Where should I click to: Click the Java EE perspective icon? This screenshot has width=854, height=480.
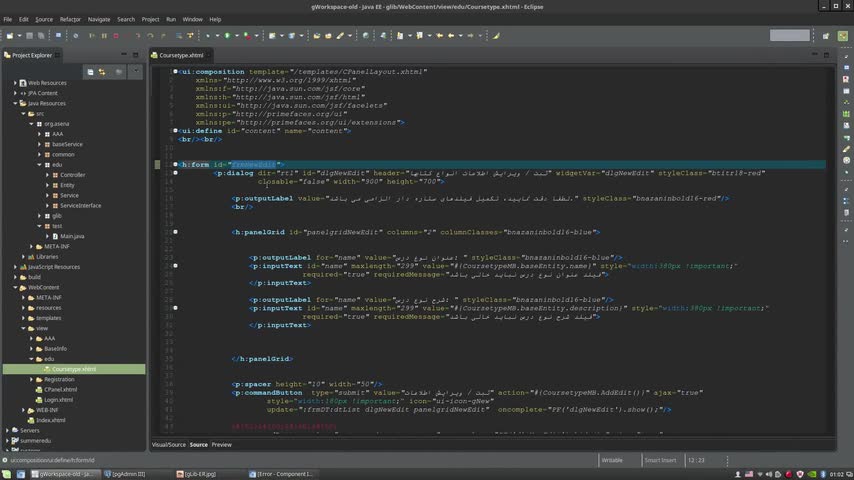pyautogui.click(x=843, y=36)
